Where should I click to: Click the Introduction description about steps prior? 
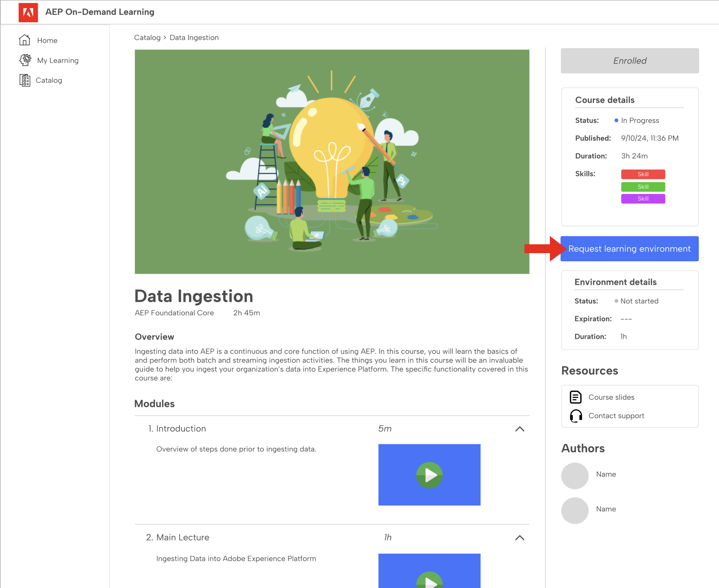tap(236, 449)
